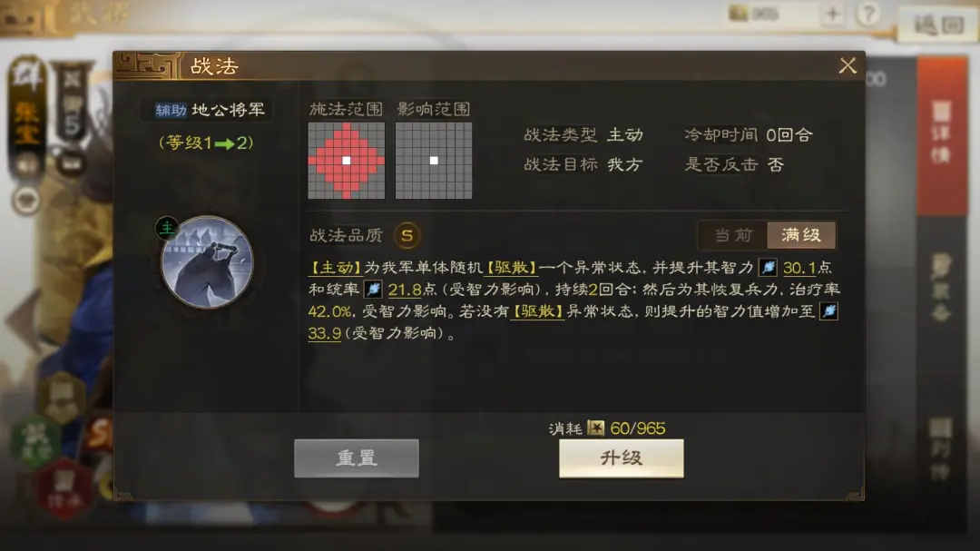Click the scaling icon before 21.8
The width and height of the screenshot is (980, 551).
pyautogui.click(x=373, y=290)
